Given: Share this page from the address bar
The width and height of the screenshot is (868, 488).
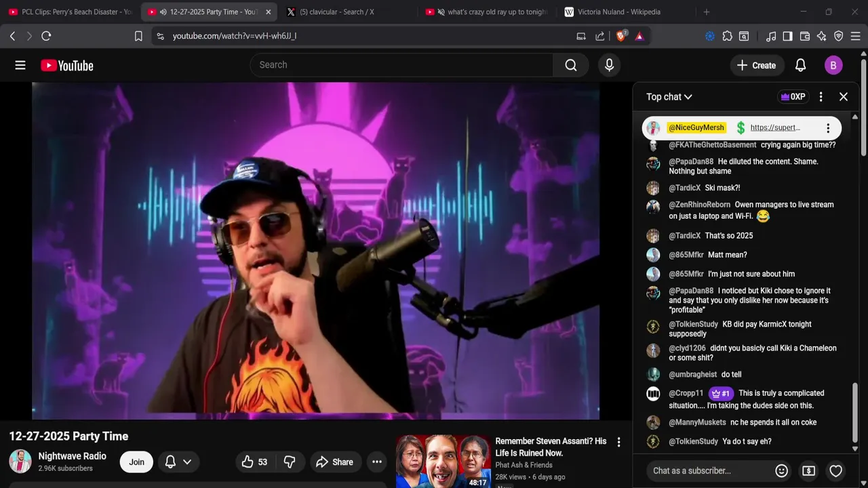Looking at the screenshot, I should (600, 36).
